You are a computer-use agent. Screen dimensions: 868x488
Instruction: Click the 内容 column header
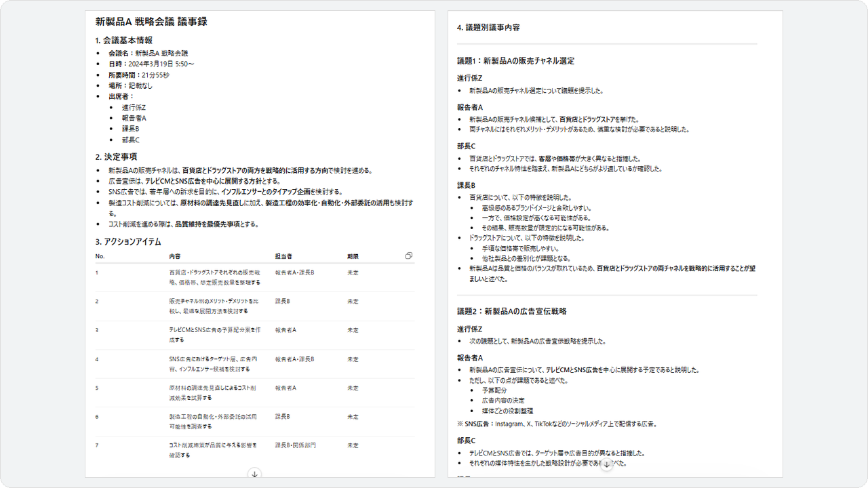tap(175, 257)
